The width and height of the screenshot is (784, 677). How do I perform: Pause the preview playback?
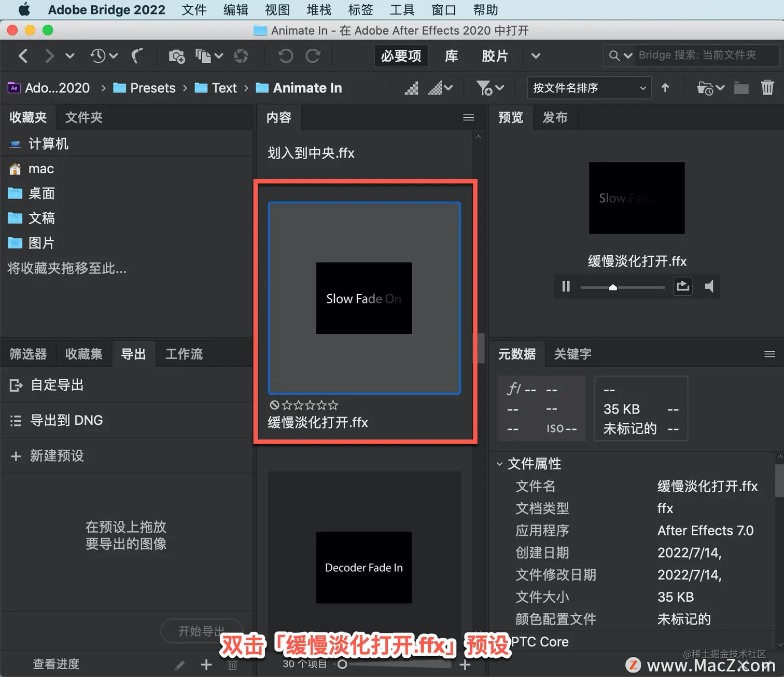pos(566,286)
